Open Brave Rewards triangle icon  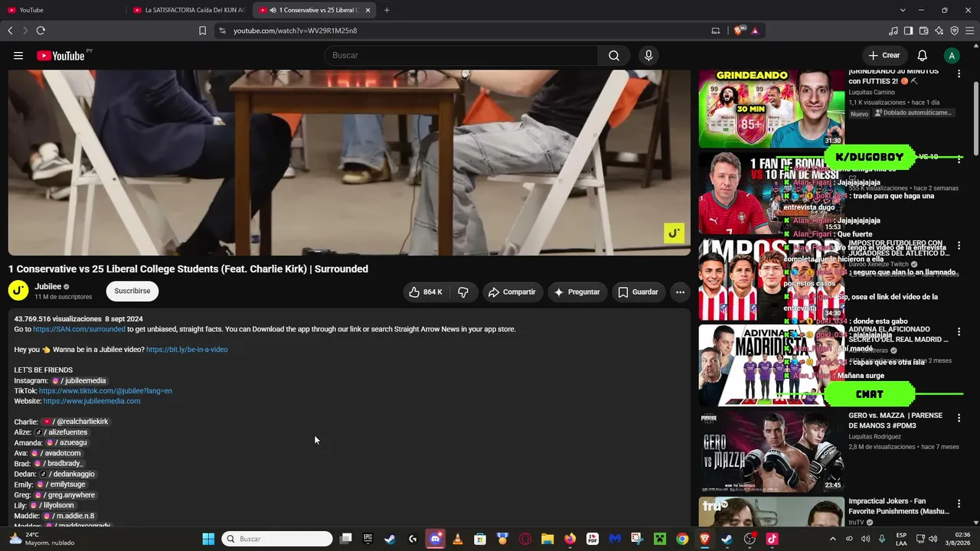click(755, 31)
